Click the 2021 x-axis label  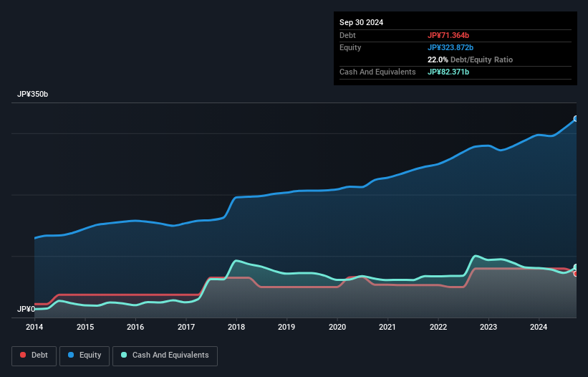pos(387,327)
